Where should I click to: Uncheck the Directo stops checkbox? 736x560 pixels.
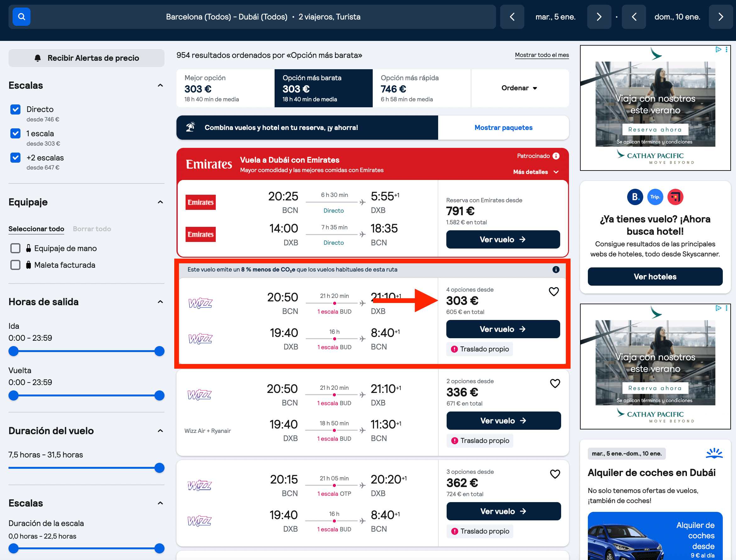pos(15,109)
